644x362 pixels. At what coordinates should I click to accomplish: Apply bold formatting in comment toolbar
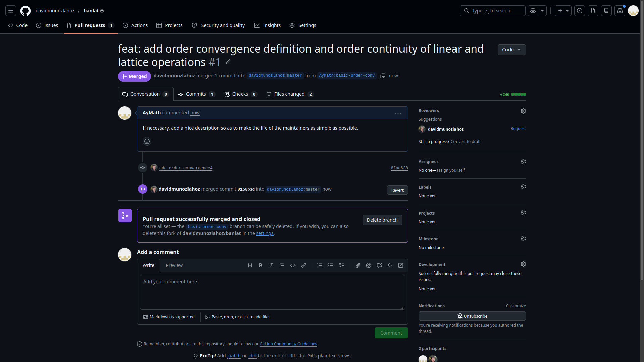[x=261, y=265]
